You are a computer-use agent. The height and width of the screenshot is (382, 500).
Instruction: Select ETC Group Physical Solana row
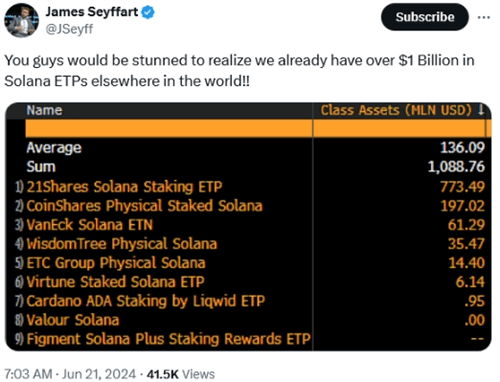pos(249,263)
